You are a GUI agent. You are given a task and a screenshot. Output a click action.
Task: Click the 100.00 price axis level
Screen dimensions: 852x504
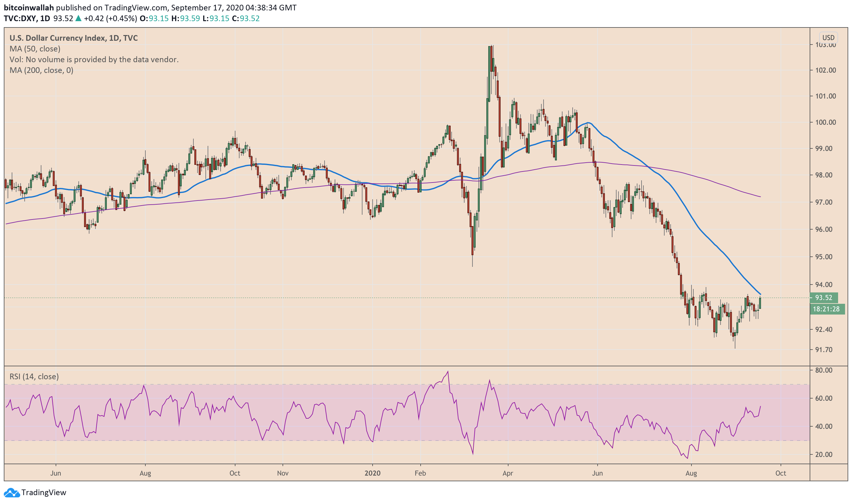click(825, 122)
